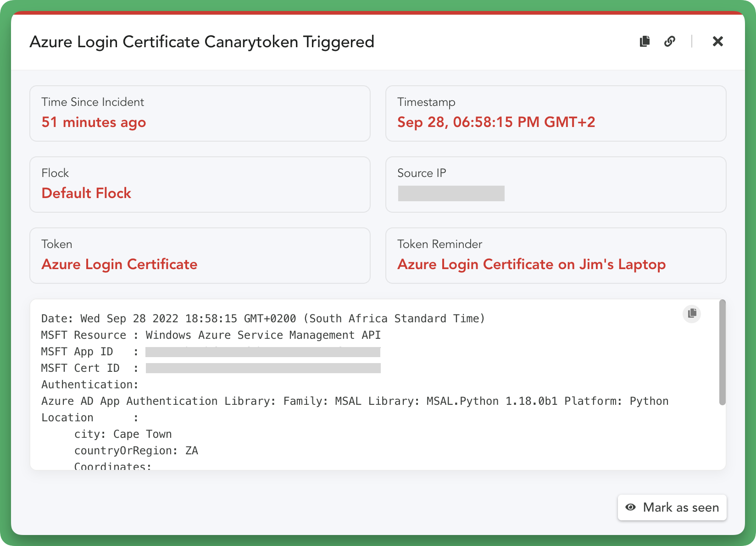Open the Default Flock link
Viewport: 756px width, 546px height.
point(86,193)
